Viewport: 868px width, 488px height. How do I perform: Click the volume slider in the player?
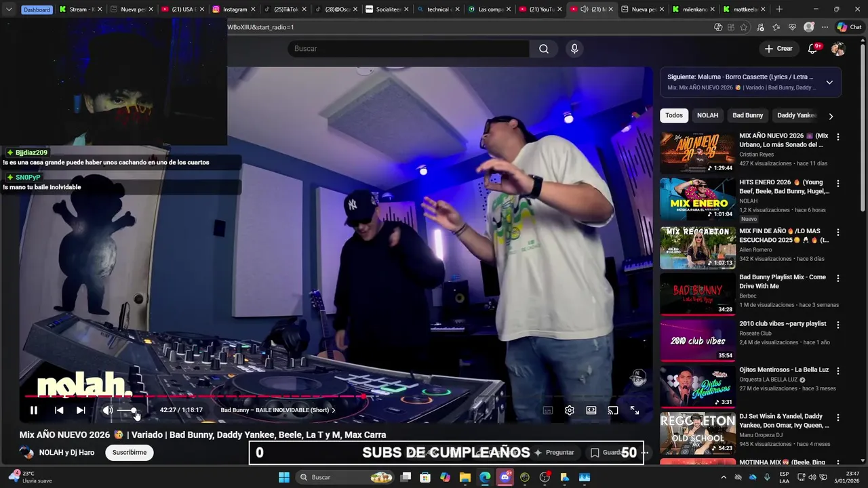127,410
